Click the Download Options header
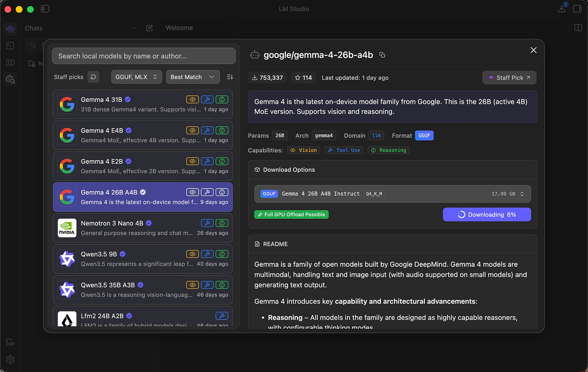 393,170
